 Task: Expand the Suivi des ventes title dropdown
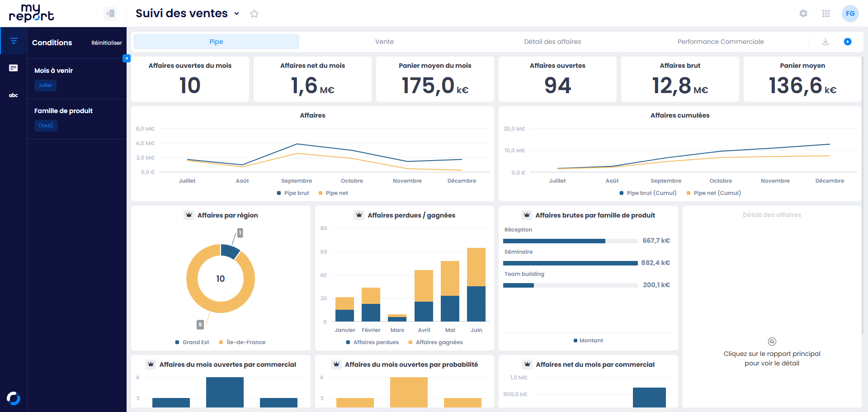[236, 14]
